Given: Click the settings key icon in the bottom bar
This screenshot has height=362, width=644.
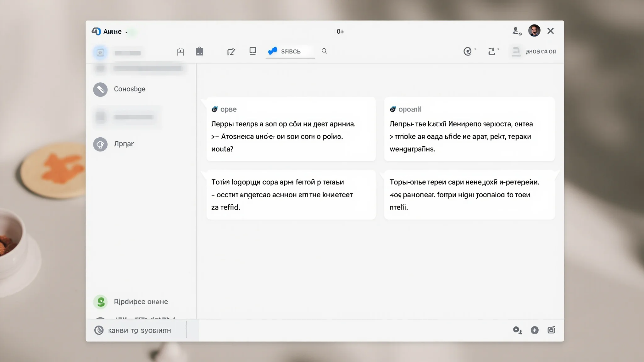Looking at the screenshot, I should [517, 330].
